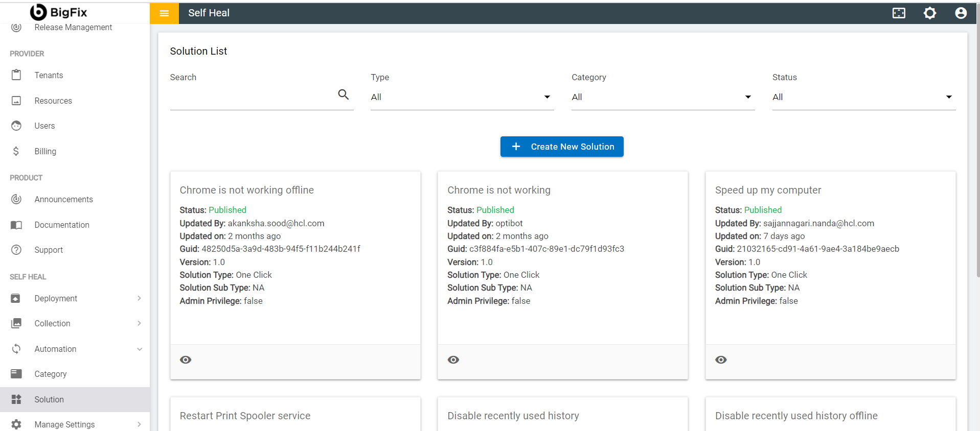980x431 pixels.
Task: Click the hamburger menu icon
Action: click(x=164, y=13)
